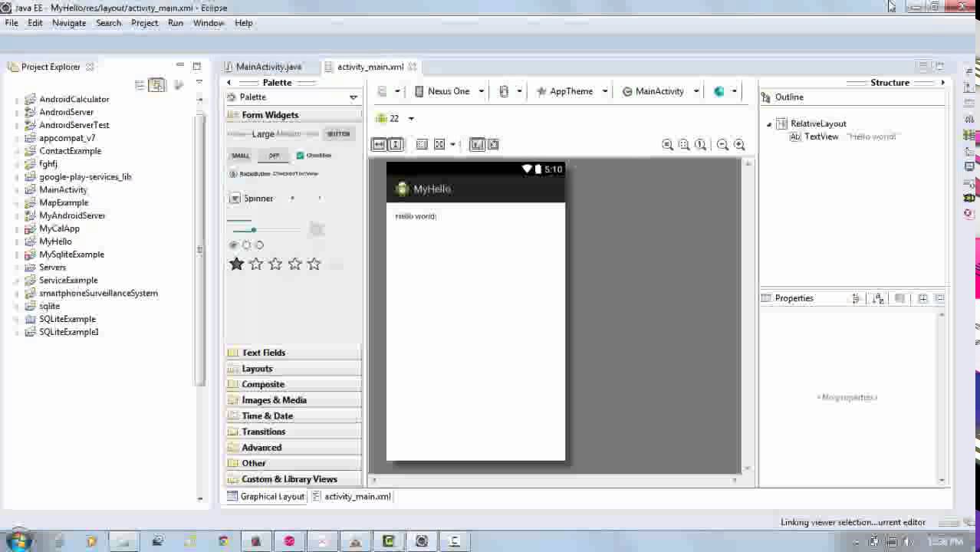The image size is (980, 552).
Task: Select the google-play-services_lib project
Action: [85, 177]
